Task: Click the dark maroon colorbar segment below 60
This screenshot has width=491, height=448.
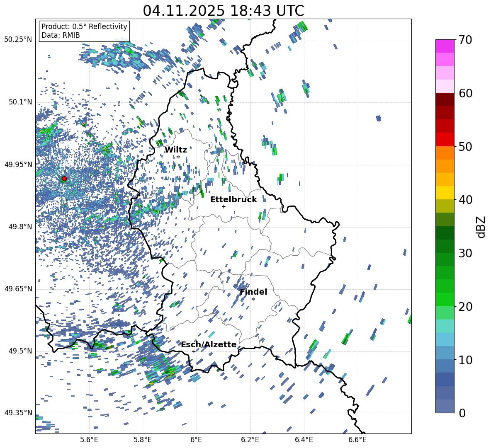Action: click(x=445, y=99)
